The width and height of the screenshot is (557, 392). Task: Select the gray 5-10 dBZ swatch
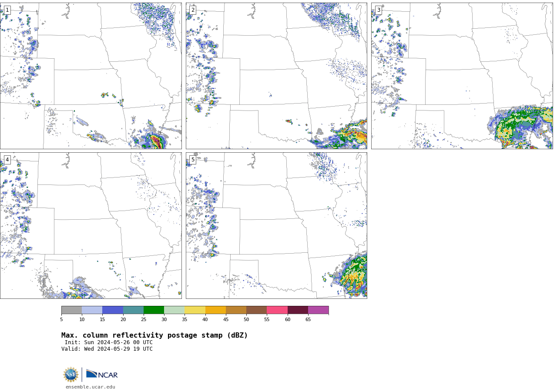click(x=71, y=310)
